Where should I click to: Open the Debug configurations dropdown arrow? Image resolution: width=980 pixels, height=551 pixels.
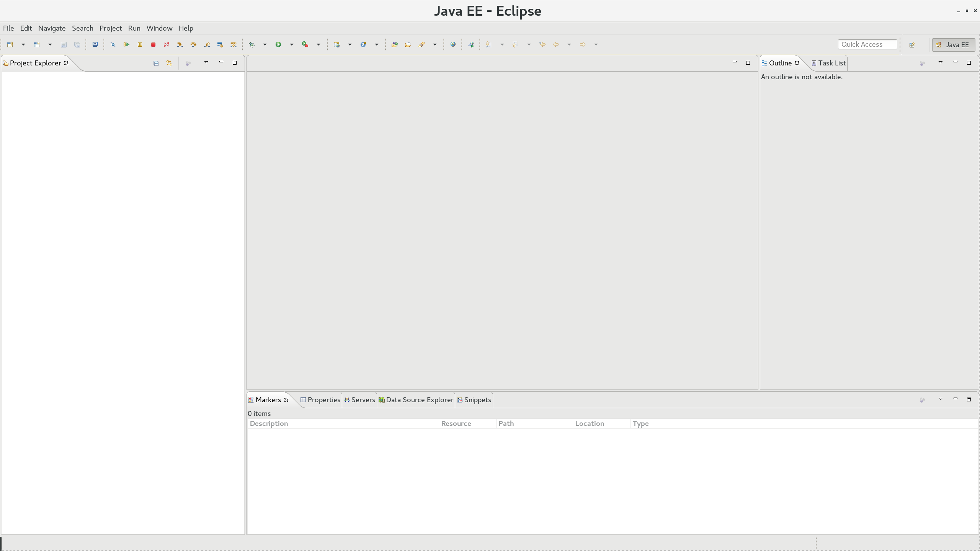coord(265,44)
